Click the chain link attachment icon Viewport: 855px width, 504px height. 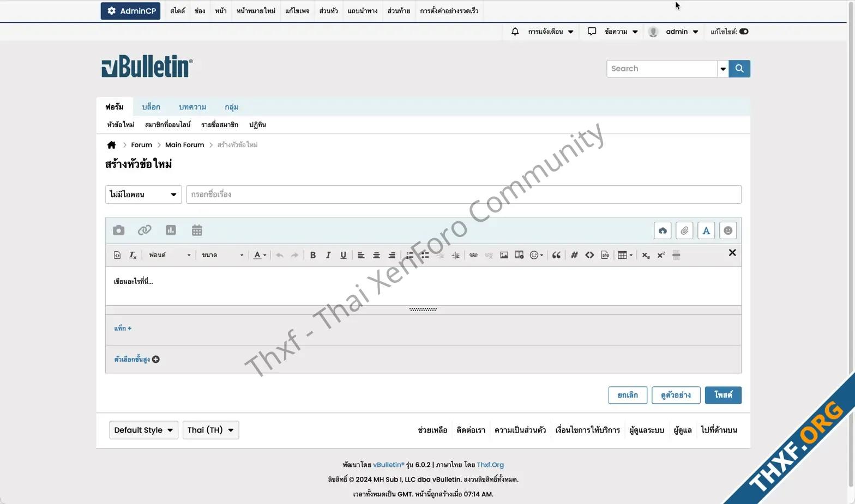coord(144,230)
